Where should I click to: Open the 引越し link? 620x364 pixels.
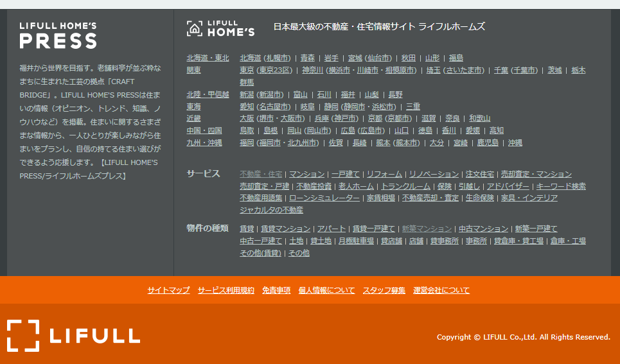[x=469, y=186]
